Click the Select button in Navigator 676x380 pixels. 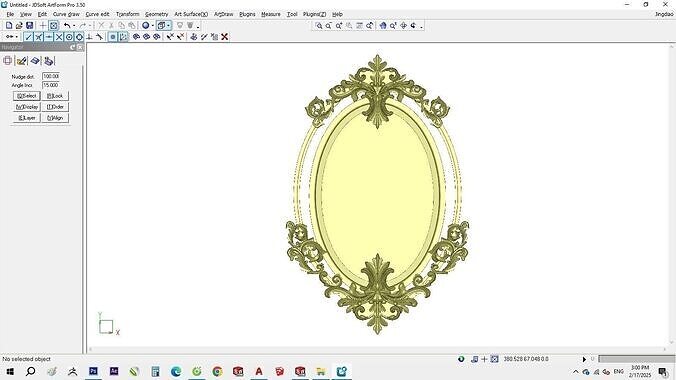click(x=27, y=96)
